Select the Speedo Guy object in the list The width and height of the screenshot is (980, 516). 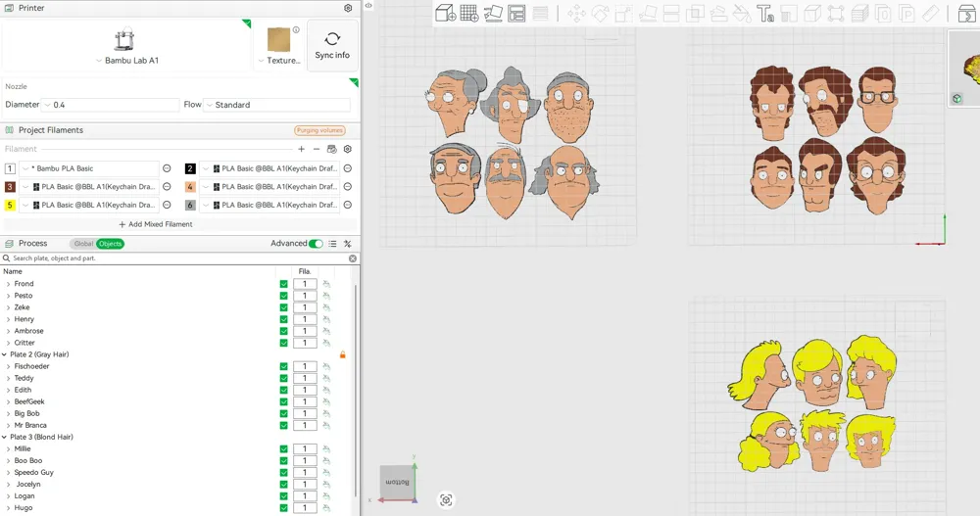click(33, 473)
